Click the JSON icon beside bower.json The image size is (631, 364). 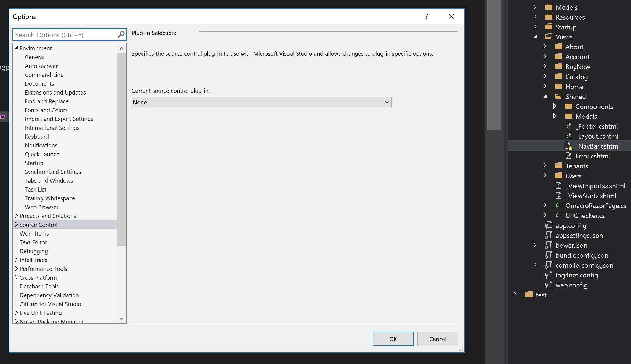549,245
